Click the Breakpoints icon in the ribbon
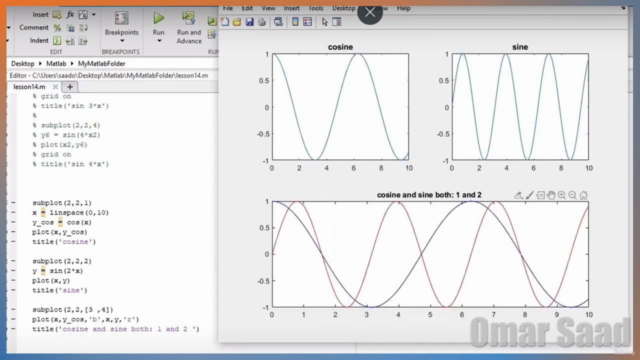Viewport: 640px width, 360px height. pyautogui.click(x=121, y=18)
